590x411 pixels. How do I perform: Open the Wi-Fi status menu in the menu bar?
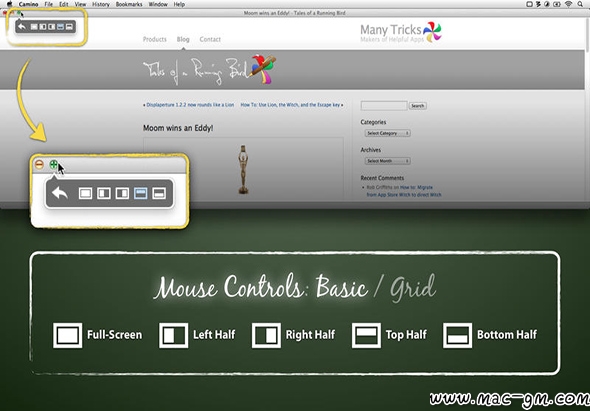(x=569, y=4)
